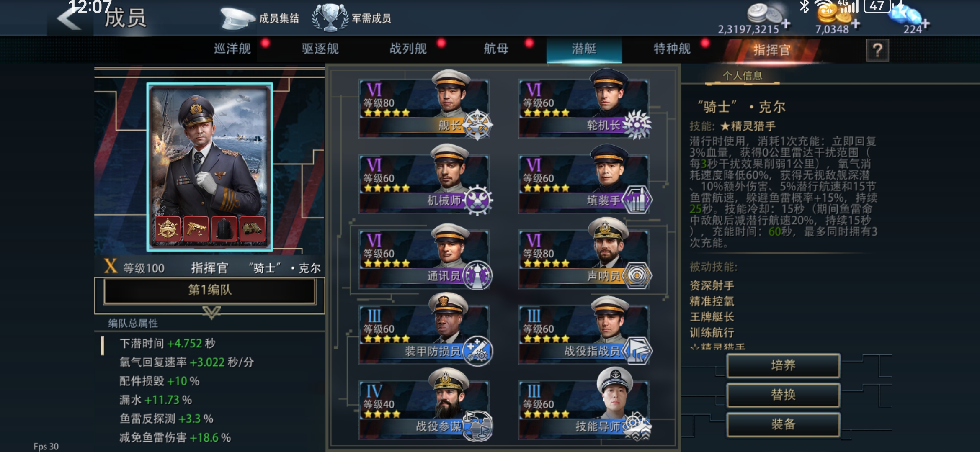
Task: Open 军需成员 with the trophy icon
Action: pos(352,18)
